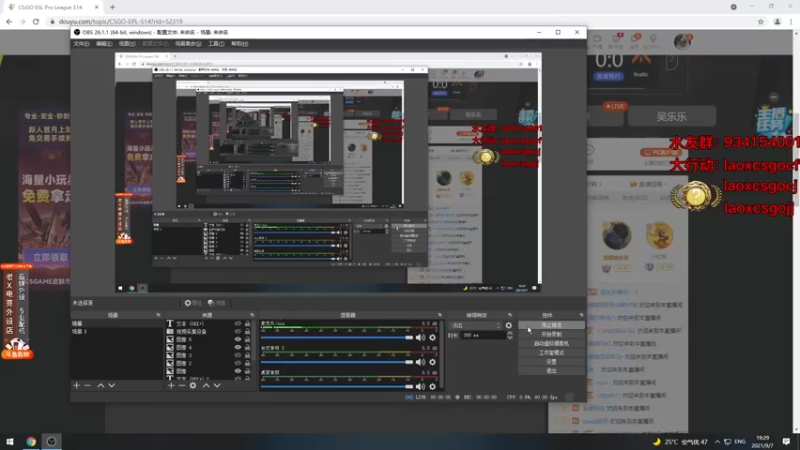Open source properties gear under Sources list
Viewport: 800px width, 450px height.
(x=193, y=386)
